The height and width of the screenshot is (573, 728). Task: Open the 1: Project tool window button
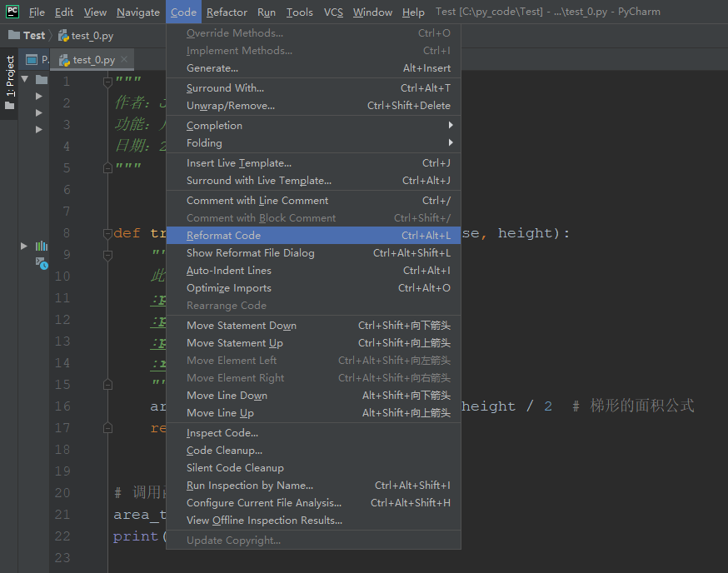pyautogui.click(x=10, y=83)
